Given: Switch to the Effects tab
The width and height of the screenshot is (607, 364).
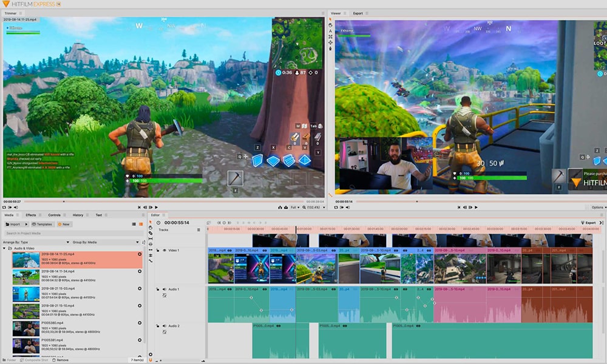Looking at the screenshot, I should (x=30, y=215).
